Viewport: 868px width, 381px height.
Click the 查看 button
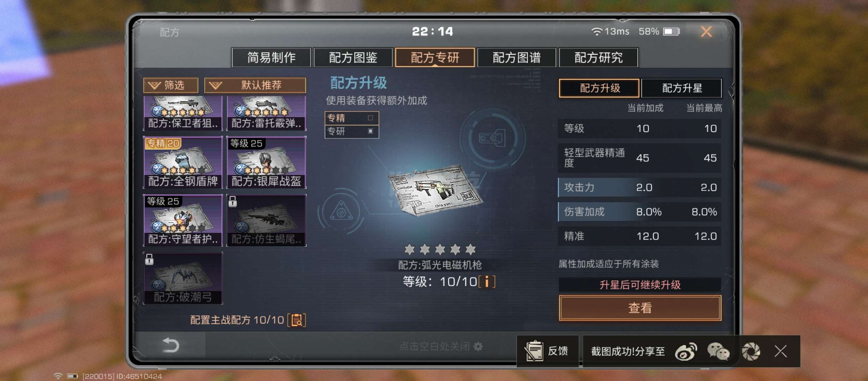point(640,308)
